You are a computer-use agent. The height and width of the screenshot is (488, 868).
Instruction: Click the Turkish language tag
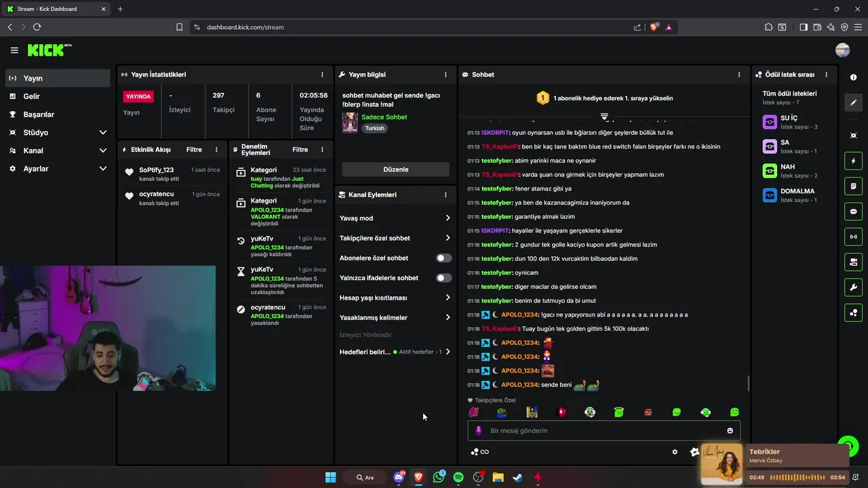[374, 128]
